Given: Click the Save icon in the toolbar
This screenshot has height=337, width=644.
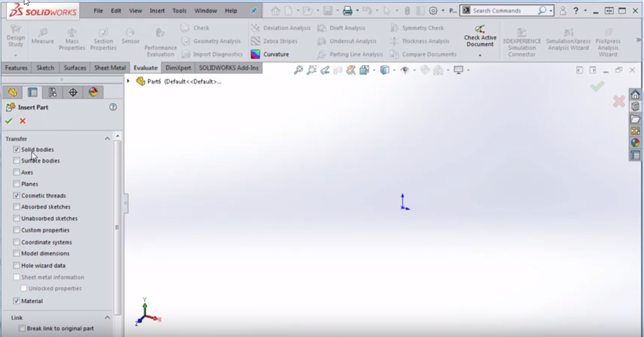Looking at the screenshot, I should click(x=327, y=11).
